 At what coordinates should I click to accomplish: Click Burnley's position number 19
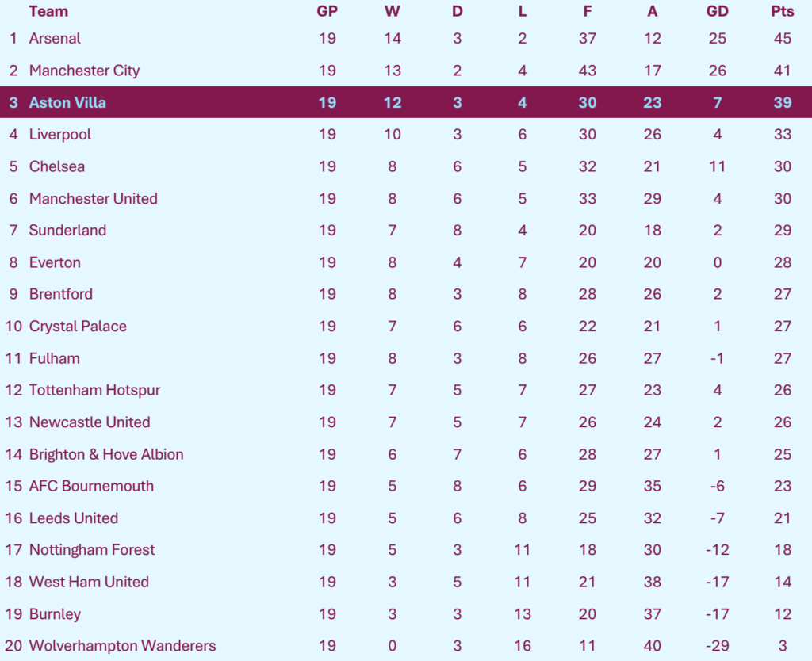(13, 614)
